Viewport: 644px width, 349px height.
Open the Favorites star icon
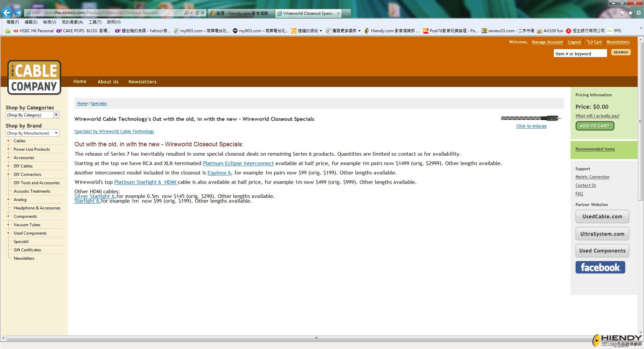(x=630, y=13)
